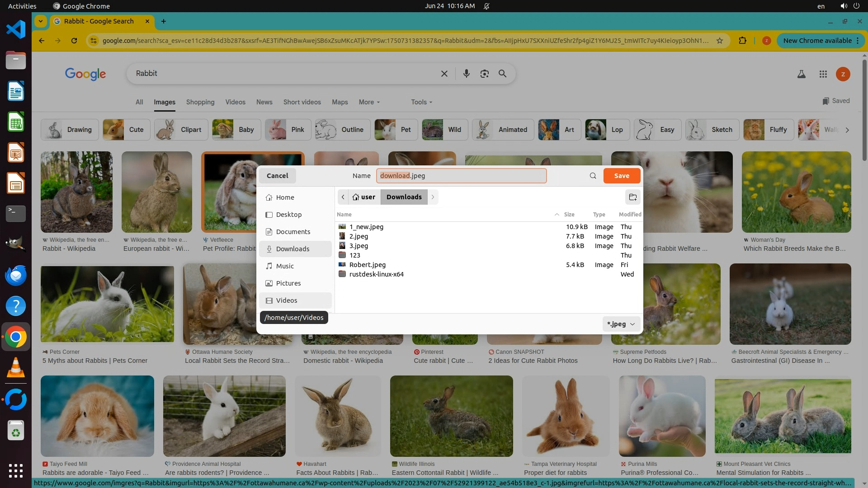Click the voice search microphone icon

tap(466, 74)
